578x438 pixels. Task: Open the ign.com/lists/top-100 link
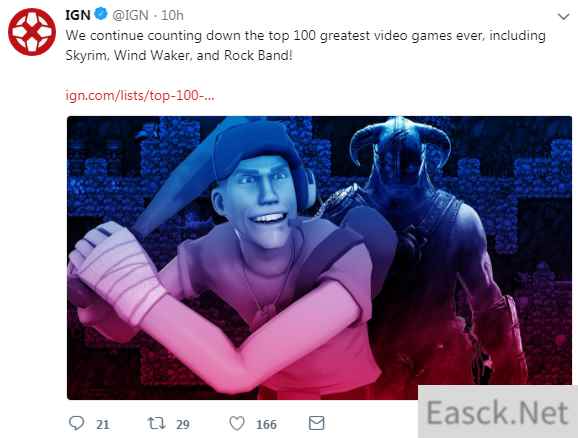coord(140,95)
